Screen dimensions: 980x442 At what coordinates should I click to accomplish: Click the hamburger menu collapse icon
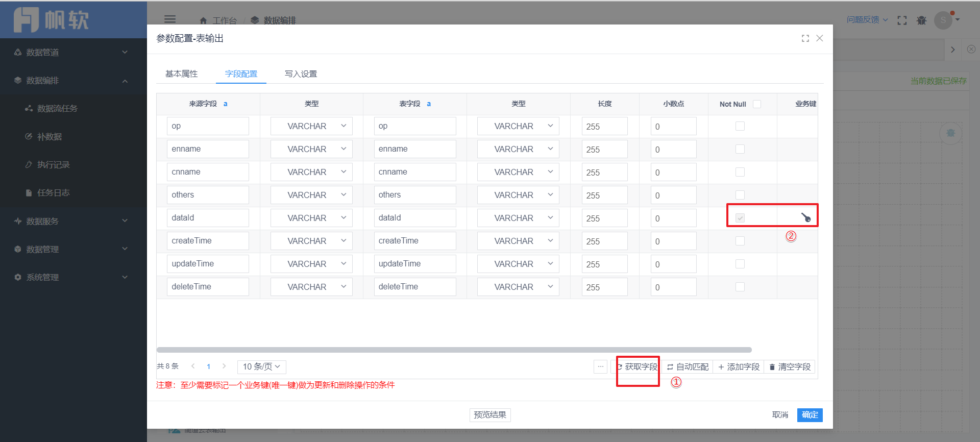click(x=170, y=19)
